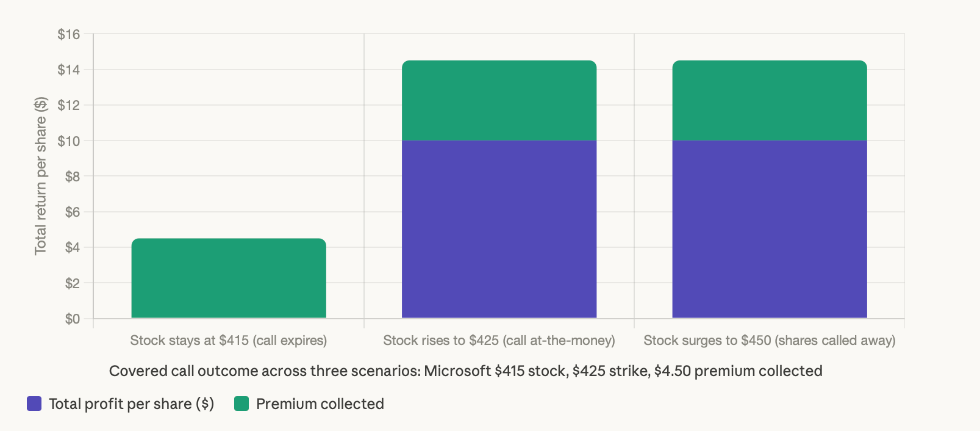The width and height of the screenshot is (980, 431).
Task: Click the 'Total return per share ($)' axis title
Action: (41, 176)
